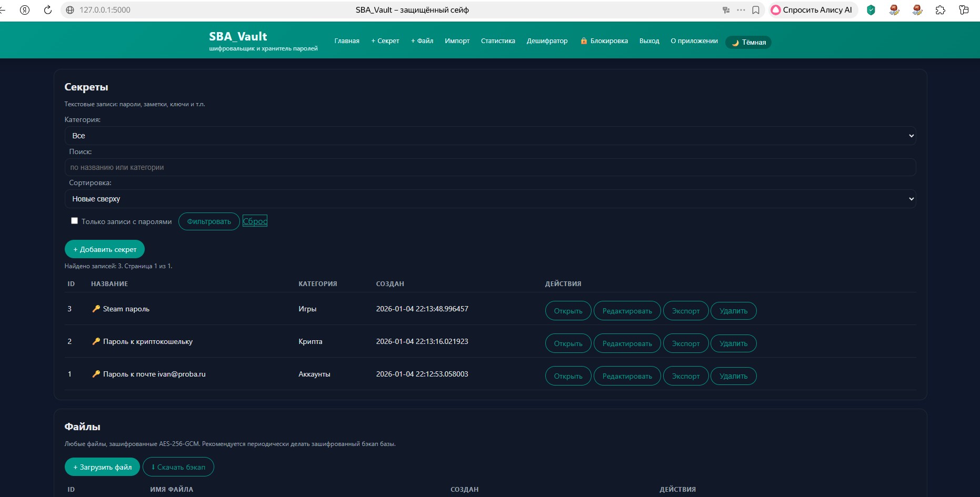The width and height of the screenshot is (980, 497).
Task: Open the Сортировка dropdown Новые сверху
Action: pyautogui.click(x=491, y=199)
